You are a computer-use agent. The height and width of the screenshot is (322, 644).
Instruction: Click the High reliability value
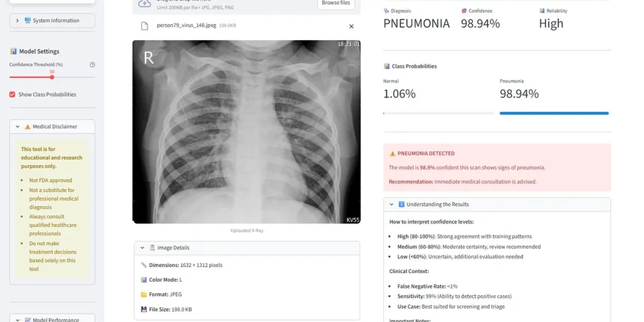551,23
